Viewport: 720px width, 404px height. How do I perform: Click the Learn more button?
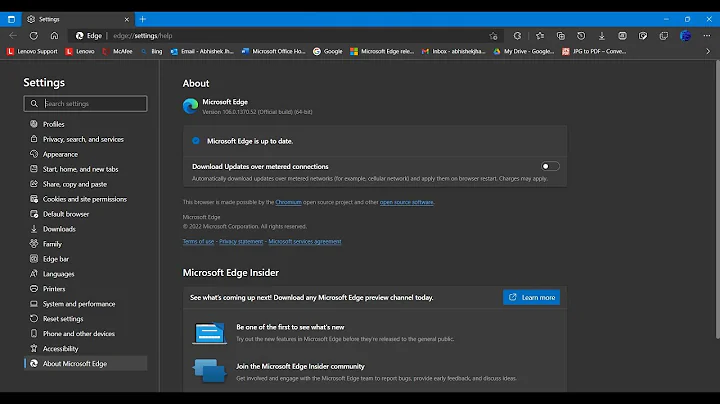coord(531,297)
